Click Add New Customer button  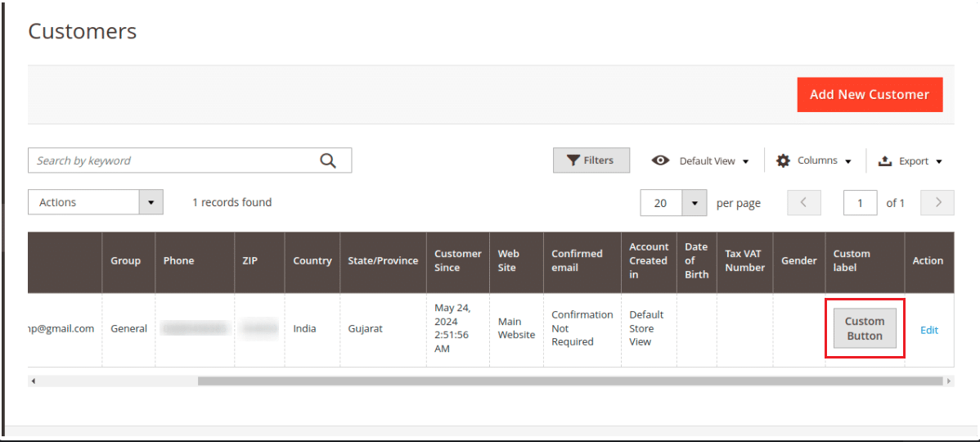(x=869, y=95)
